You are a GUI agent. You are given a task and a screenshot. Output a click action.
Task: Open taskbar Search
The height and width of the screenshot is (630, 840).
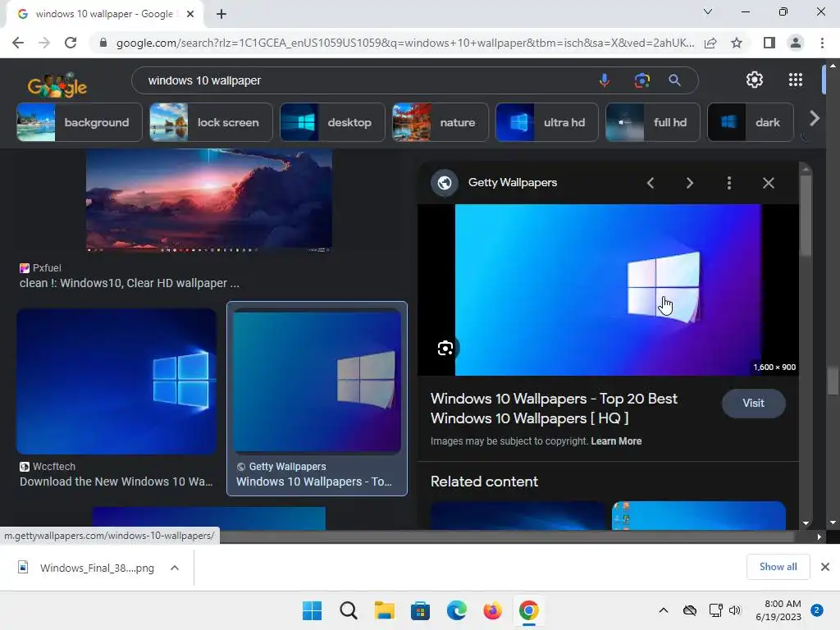pyautogui.click(x=348, y=610)
